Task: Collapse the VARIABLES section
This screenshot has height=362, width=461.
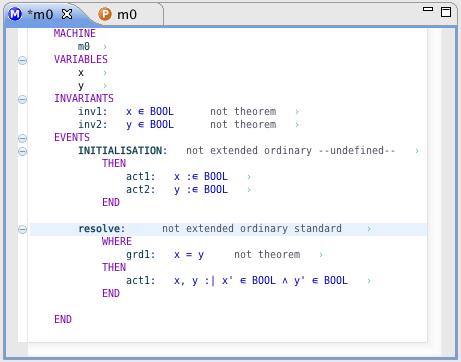Action: click(22, 60)
